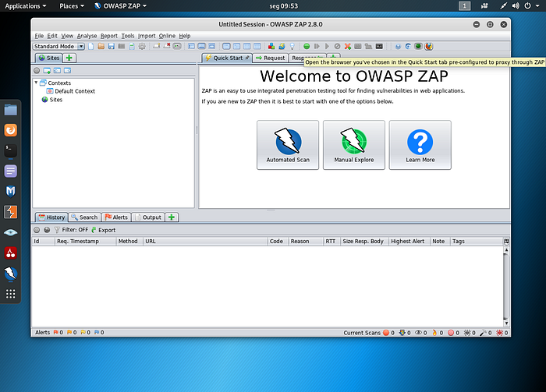Open the system power menu arrow
Image resolution: width=546 pixels, height=392 pixels.
point(537,6)
